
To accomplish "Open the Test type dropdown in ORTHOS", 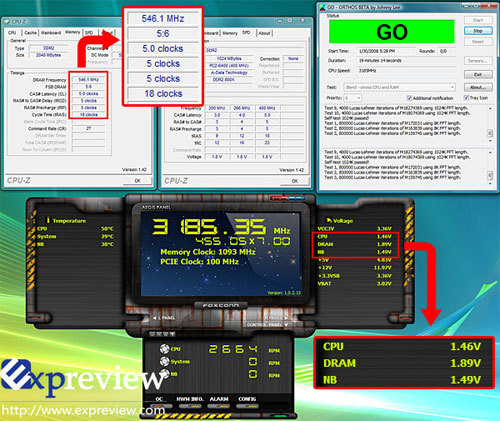I will [399, 87].
